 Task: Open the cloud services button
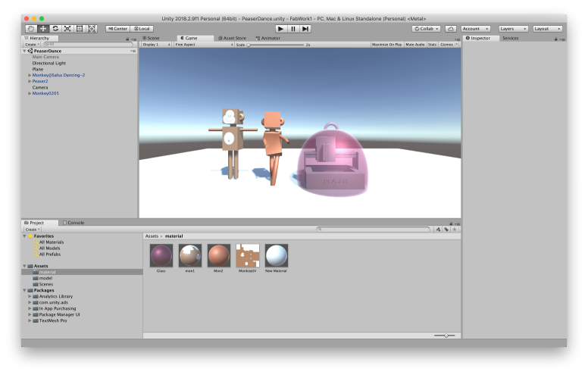point(450,29)
